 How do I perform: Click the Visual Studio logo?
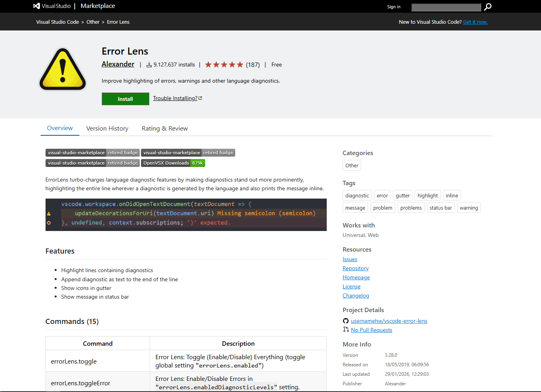tap(52, 6)
